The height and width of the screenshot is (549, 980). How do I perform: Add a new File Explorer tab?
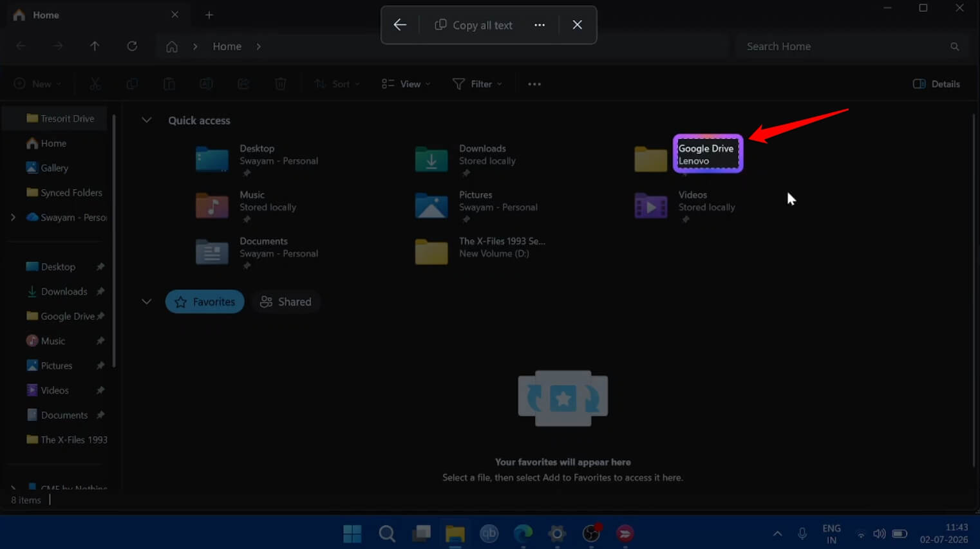(x=209, y=15)
